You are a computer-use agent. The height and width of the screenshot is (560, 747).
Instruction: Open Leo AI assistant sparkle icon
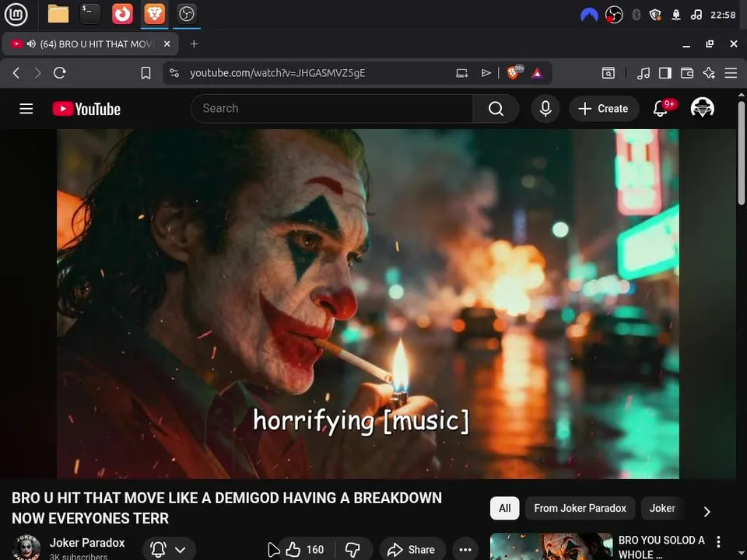[x=709, y=73]
